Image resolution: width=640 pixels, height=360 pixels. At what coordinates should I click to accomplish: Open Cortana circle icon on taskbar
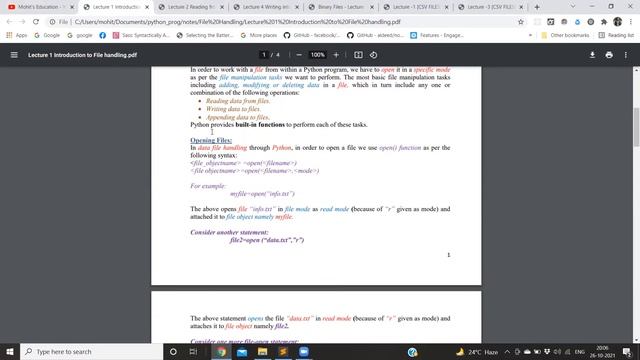pos(173,351)
